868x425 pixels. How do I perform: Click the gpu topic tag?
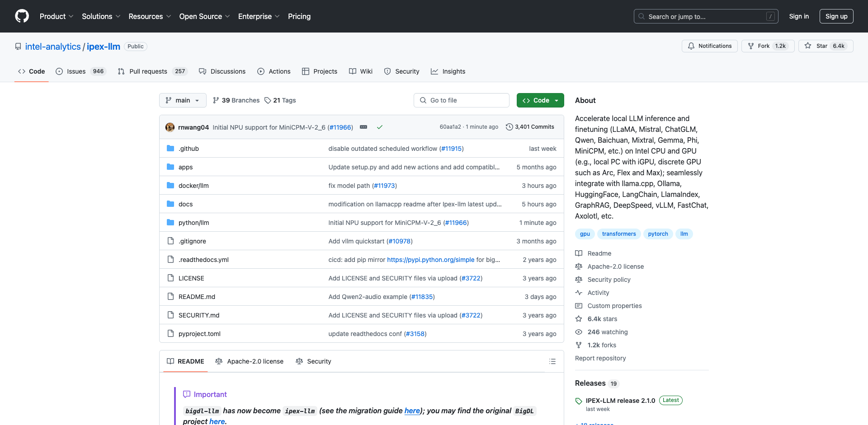click(x=585, y=234)
